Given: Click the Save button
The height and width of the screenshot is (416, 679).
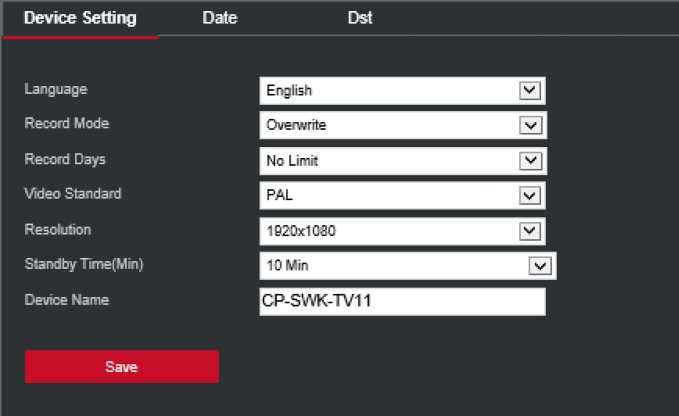Looking at the screenshot, I should pyautogui.click(x=121, y=367).
